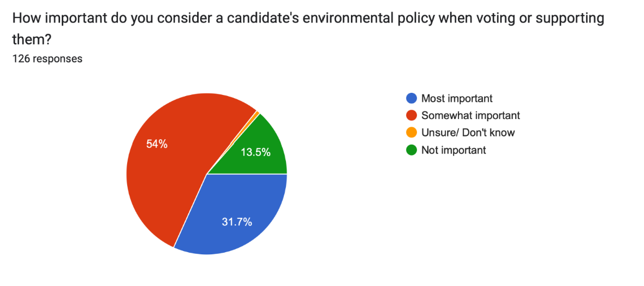Viewport: 644px width, 286px height.
Task: Select the Unsure/ Don't know legend label
Action: coord(468,133)
